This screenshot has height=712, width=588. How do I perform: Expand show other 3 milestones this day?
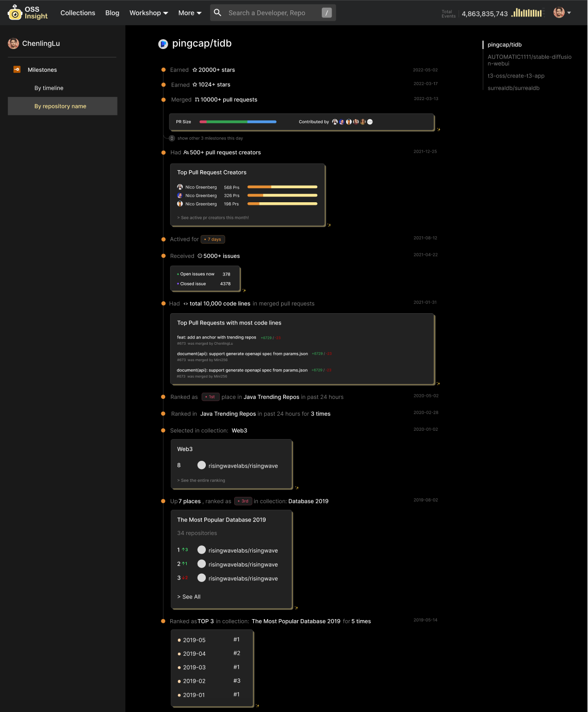click(x=206, y=138)
